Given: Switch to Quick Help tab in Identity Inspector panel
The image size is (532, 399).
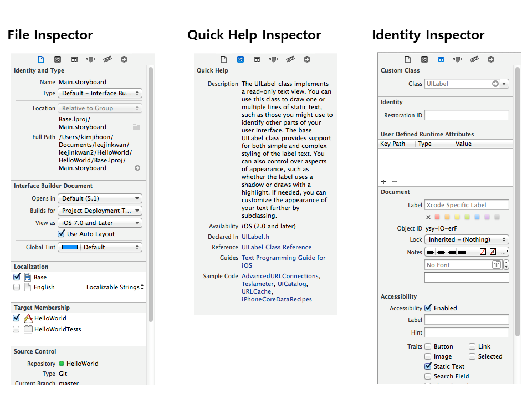Looking at the screenshot, I should click(x=424, y=59).
